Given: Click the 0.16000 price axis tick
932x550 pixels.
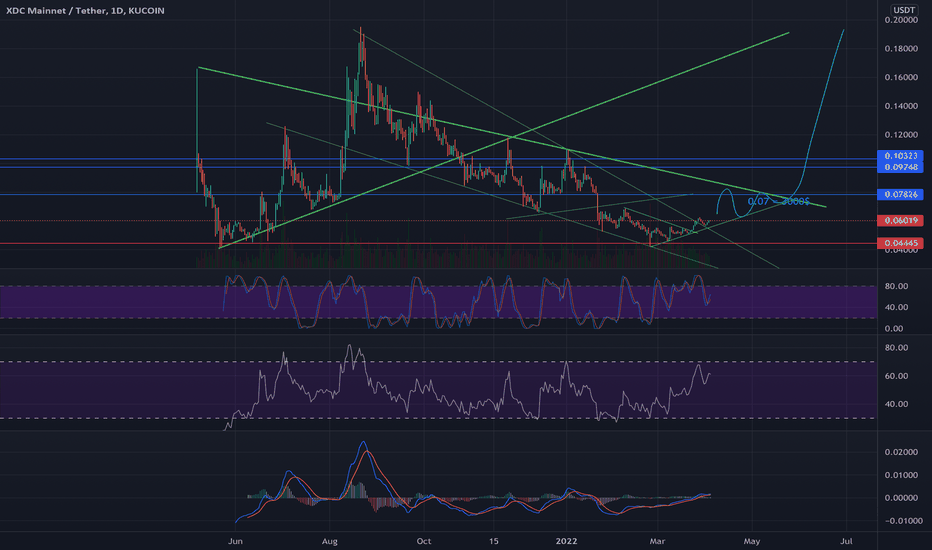Looking at the screenshot, I should point(901,77).
